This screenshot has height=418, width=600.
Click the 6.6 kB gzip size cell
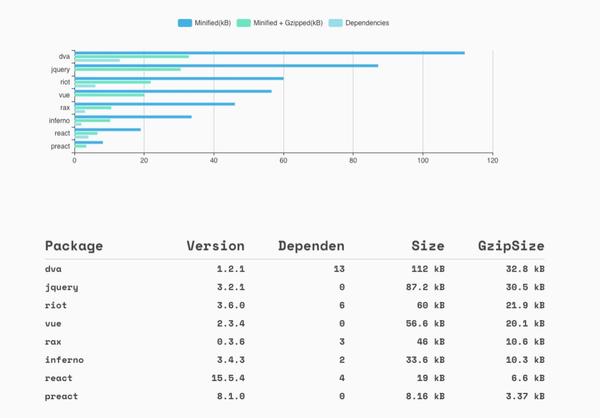pyautogui.click(x=528, y=378)
